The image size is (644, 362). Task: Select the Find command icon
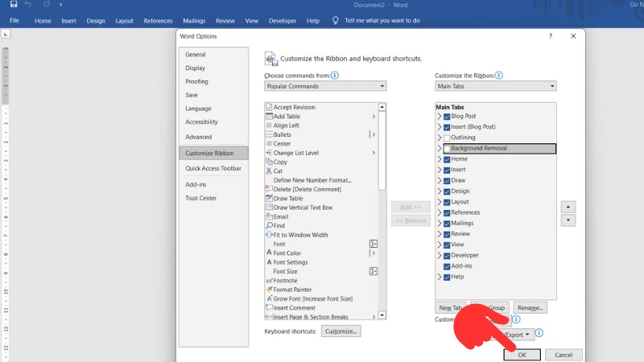click(x=269, y=226)
